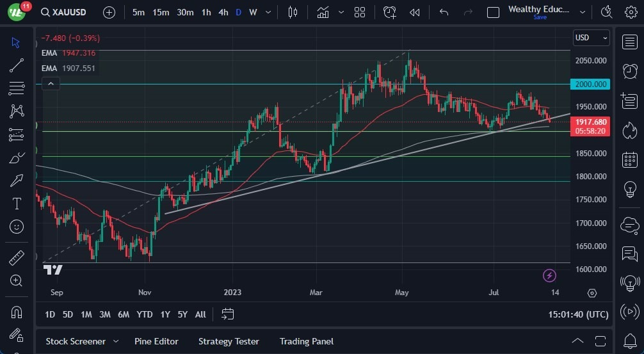Toggle the fullscreen rectangle button
This screenshot has height=354, width=644.
[x=493, y=12]
